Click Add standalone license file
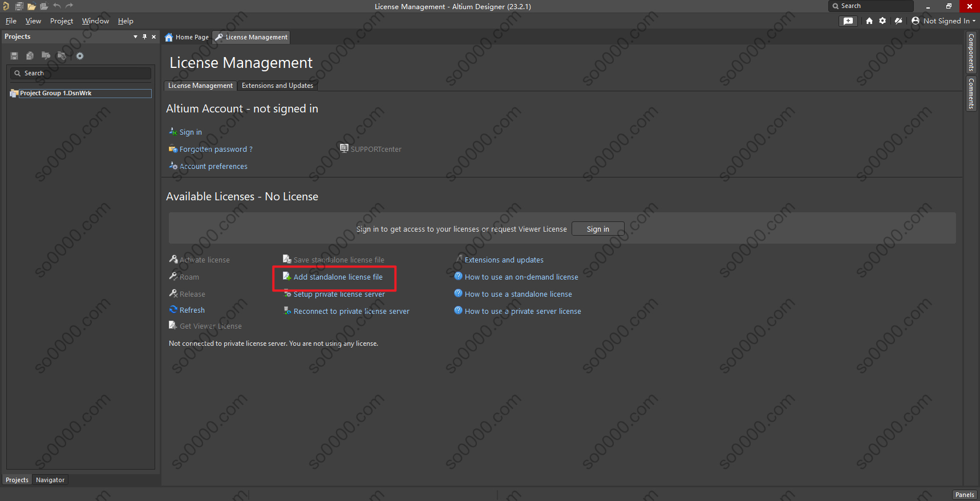 point(338,277)
